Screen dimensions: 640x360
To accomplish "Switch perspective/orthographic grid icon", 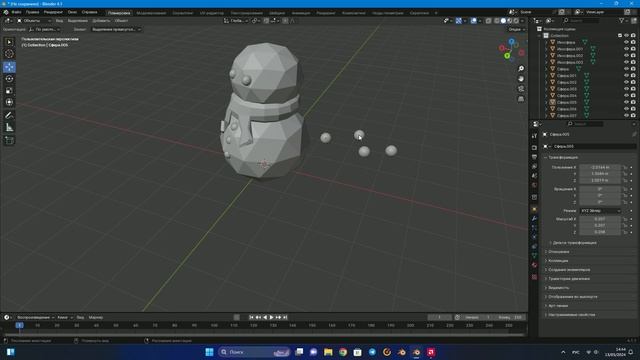I will 521,99.
